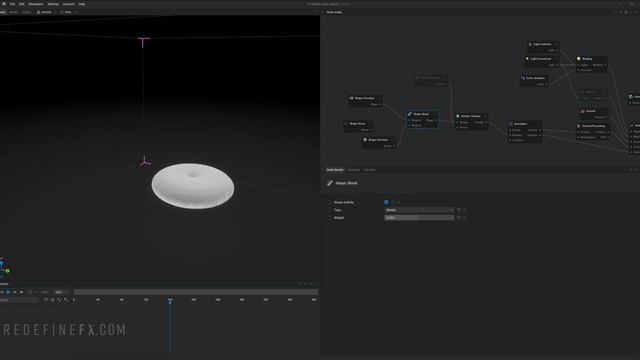Click the Shape Blend pencil icon in details header
Image resolution: width=640 pixels, height=360 pixels.
click(x=330, y=183)
